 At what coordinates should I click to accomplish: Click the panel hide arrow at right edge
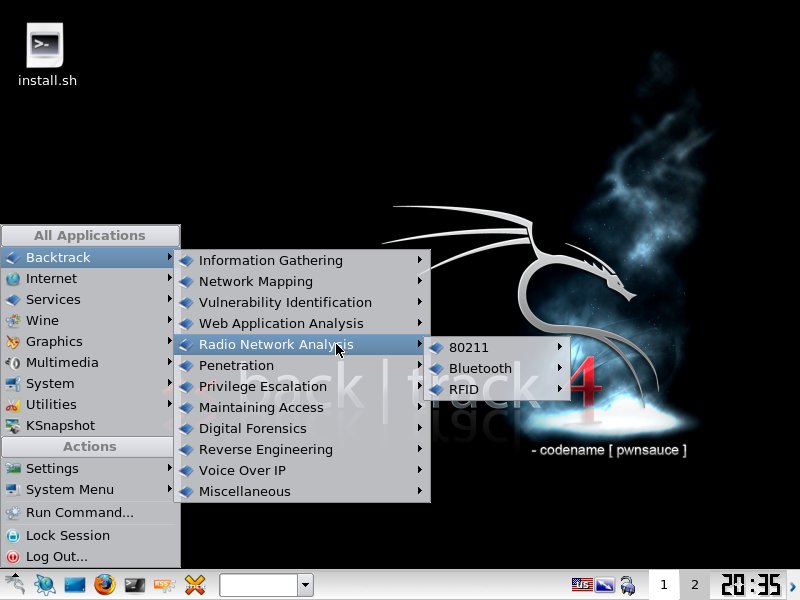pyautogui.click(x=794, y=586)
